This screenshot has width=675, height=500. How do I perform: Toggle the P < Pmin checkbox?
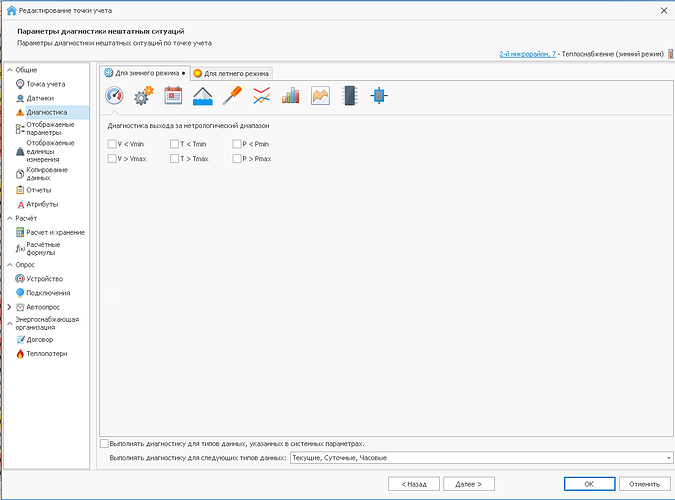coord(236,144)
